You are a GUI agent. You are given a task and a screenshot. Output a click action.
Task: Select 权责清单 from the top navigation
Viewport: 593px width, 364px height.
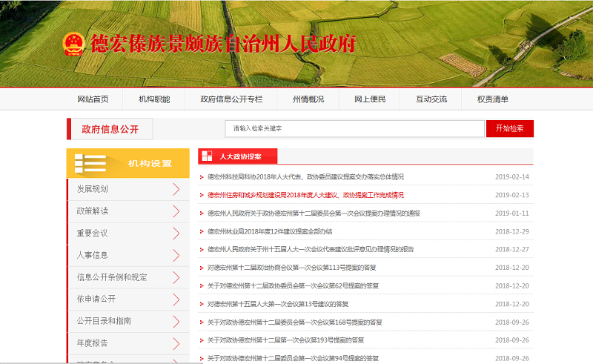[492, 99]
